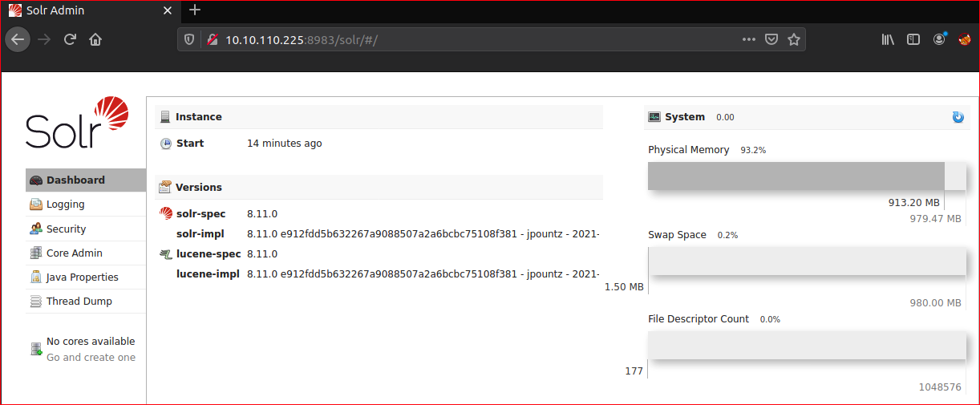The width and height of the screenshot is (980, 405).
Task: Click the Physical Memory usage bar
Action: pos(807,176)
